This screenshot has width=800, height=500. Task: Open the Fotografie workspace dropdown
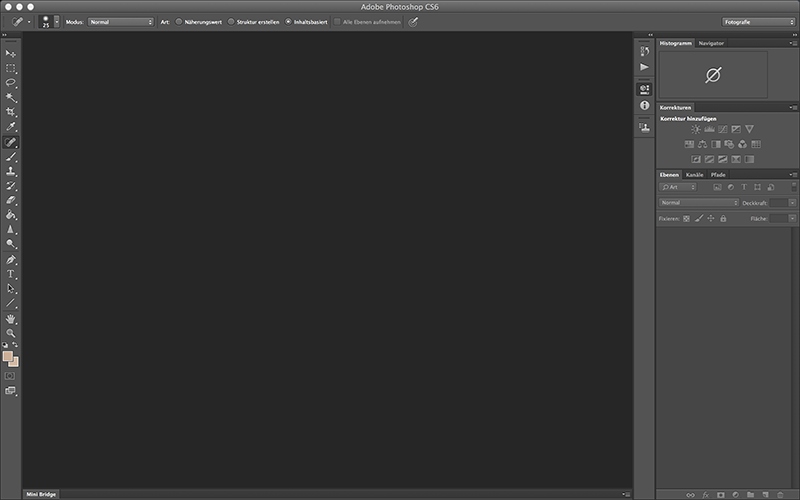pos(759,22)
